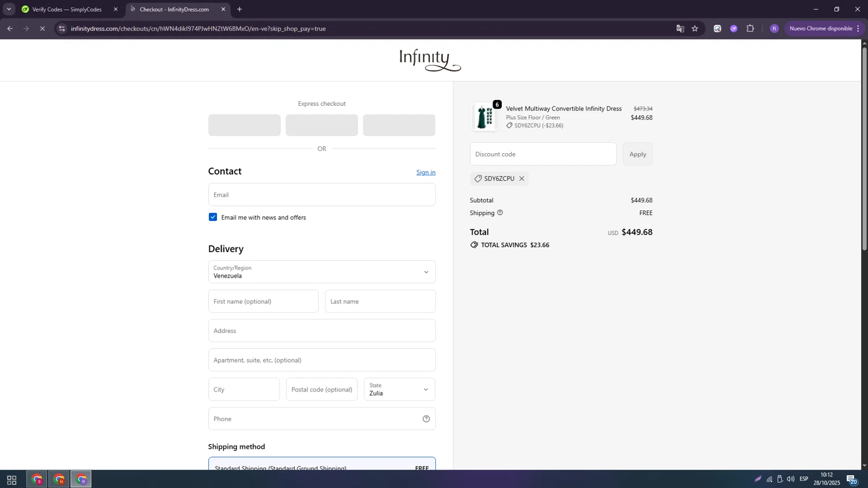Bookmark this page with the star

coord(695,28)
